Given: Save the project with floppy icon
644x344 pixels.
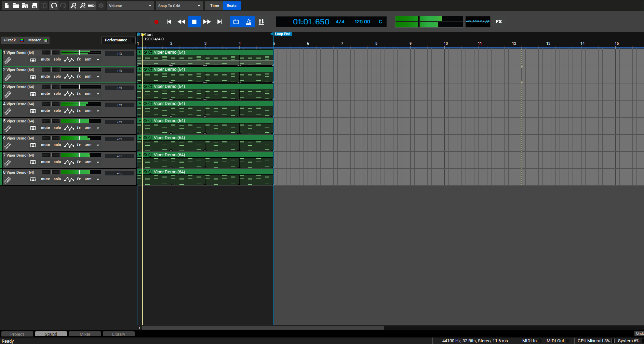Looking at the screenshot, I should click(34, 5).
